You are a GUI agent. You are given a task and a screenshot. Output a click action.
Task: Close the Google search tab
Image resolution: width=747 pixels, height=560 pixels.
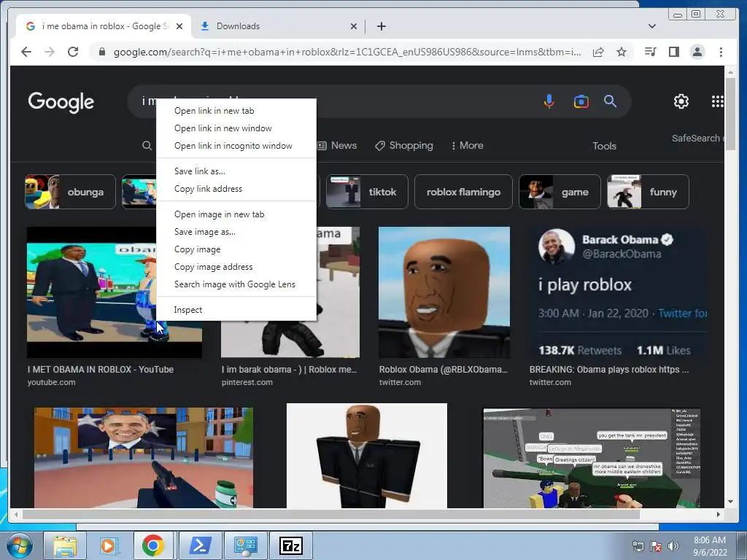[179, 26]
